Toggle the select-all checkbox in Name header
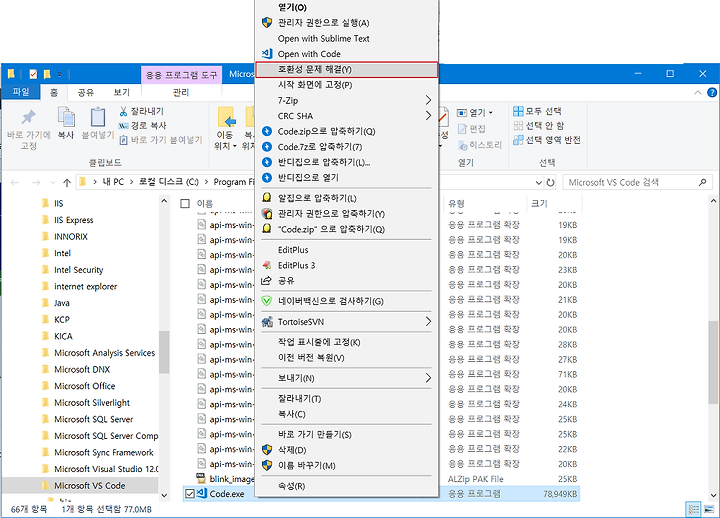The image size is (720, 518). 185,203
